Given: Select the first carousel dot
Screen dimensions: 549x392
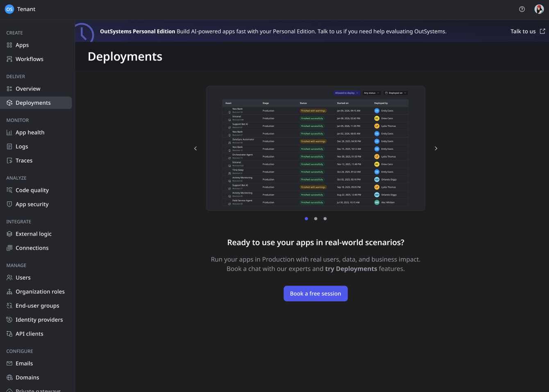Looking at the screenshot, I should pyautogui.click(x=306, y=219).
